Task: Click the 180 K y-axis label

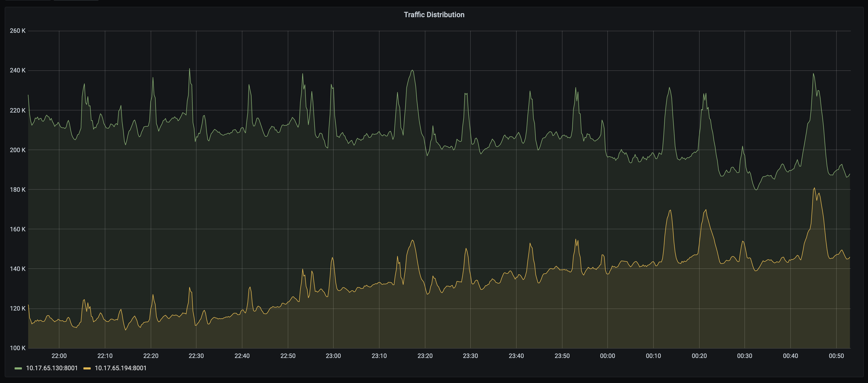Action: (x=17, y=190)
